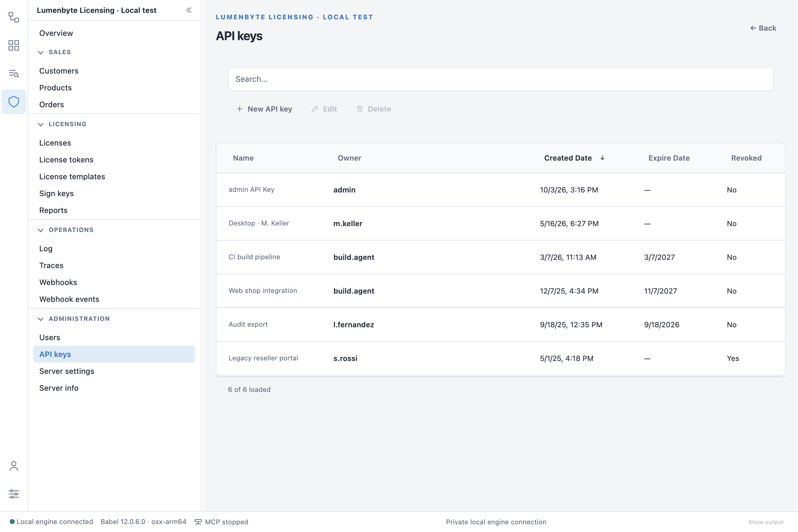Click the Edit button
This screenshot has height=532, width=798.
[x=324, y=109]
